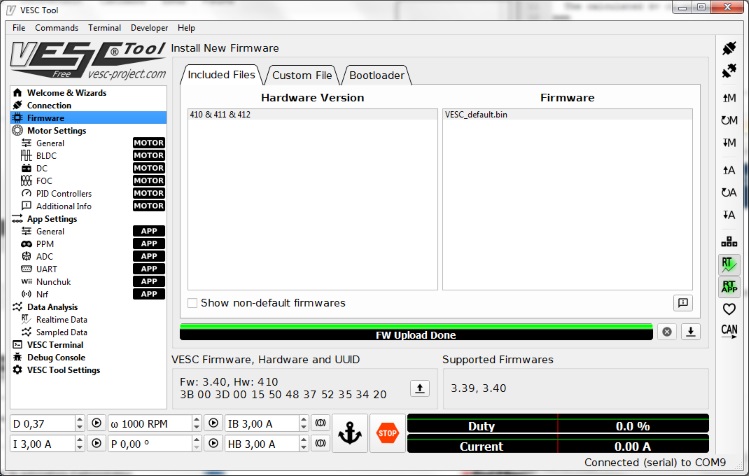Toggle RT realtime data streaming
749x476 pixels.
click(x=729, y=264)
